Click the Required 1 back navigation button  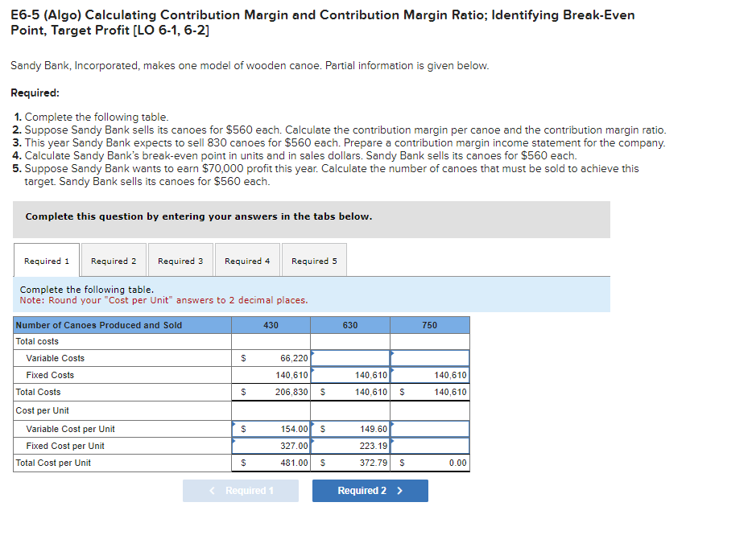pos(240,490)
